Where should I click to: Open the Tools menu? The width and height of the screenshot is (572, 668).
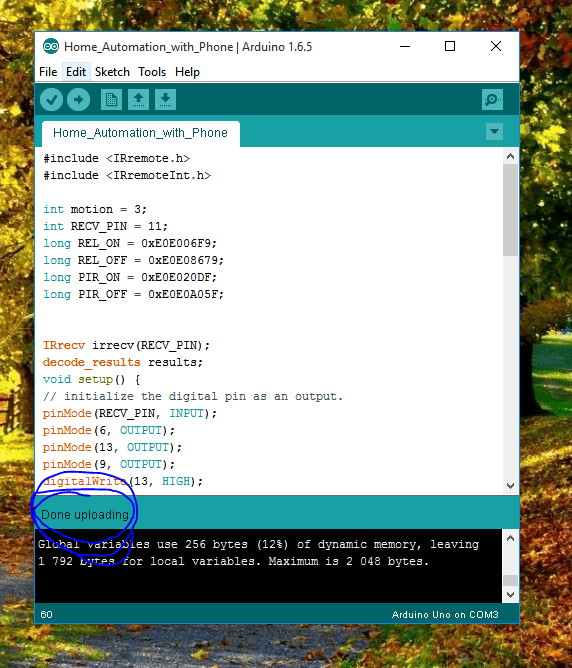coord(152,72)
